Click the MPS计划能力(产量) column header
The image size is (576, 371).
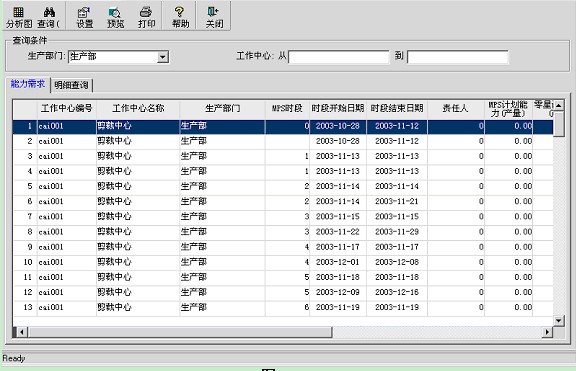pyautogui.click(x=508, y=109)
